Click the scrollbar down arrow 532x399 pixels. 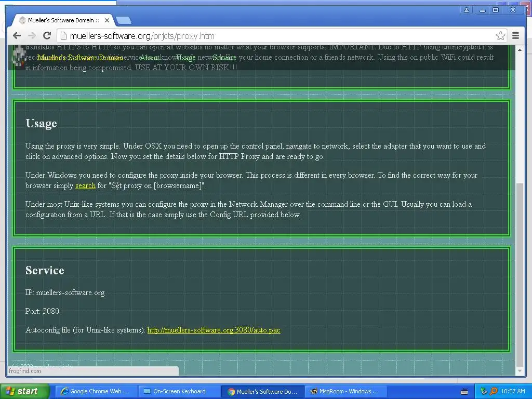click(x=520, y=371)
